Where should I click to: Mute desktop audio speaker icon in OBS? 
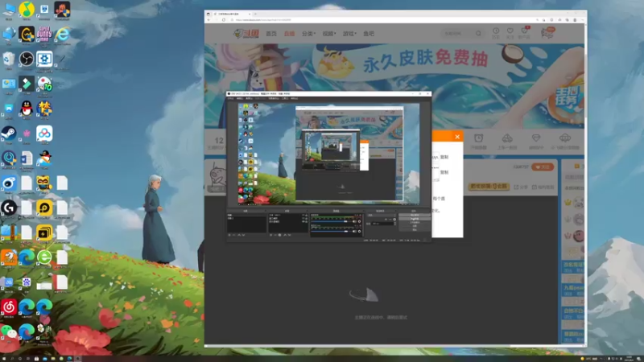354,221
